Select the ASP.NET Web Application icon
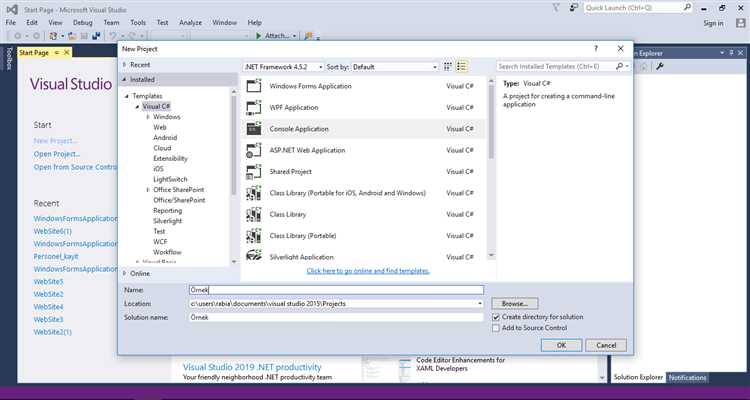 pos(251,150)
